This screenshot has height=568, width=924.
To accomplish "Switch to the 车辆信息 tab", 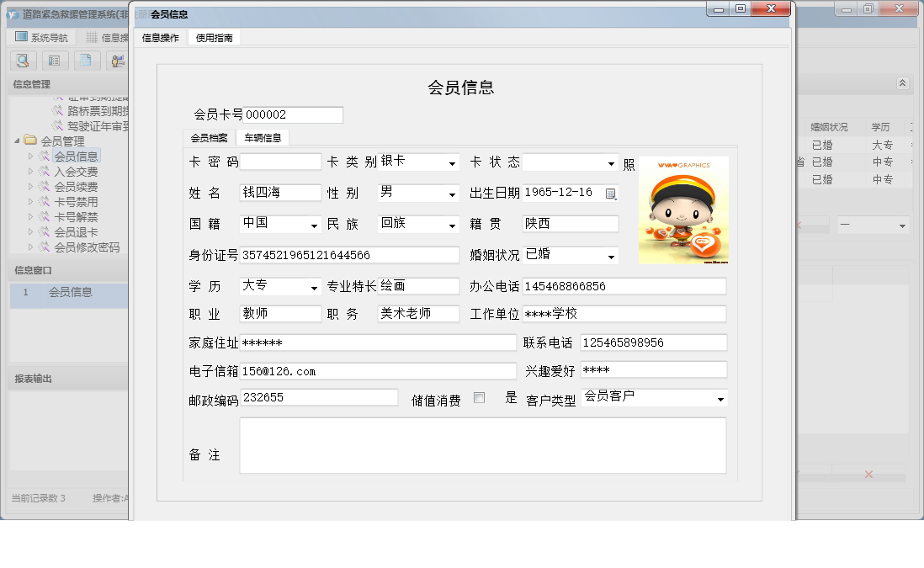I will point(263,138).
